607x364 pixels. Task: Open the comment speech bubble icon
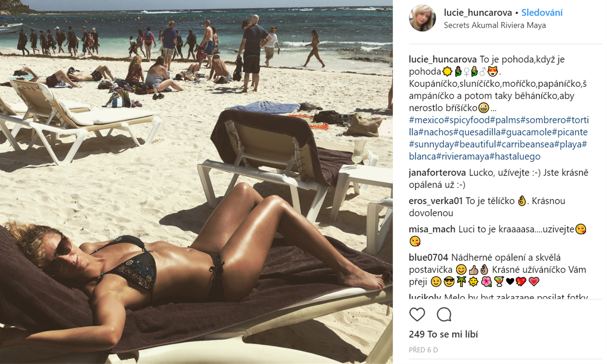tap(444, 315)
